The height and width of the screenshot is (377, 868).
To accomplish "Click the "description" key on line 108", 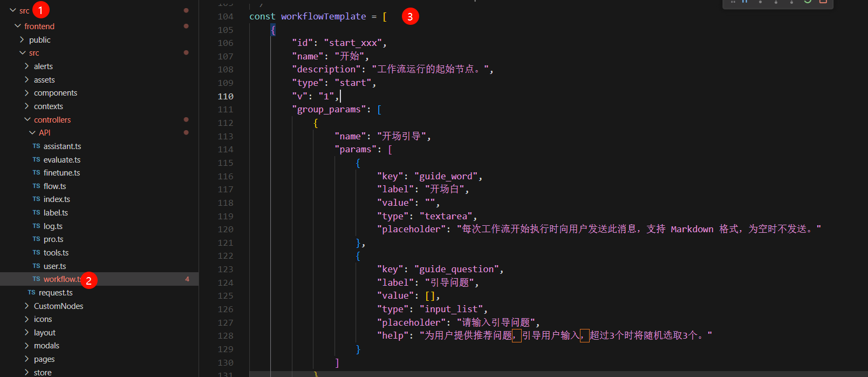I will (327, 69).
